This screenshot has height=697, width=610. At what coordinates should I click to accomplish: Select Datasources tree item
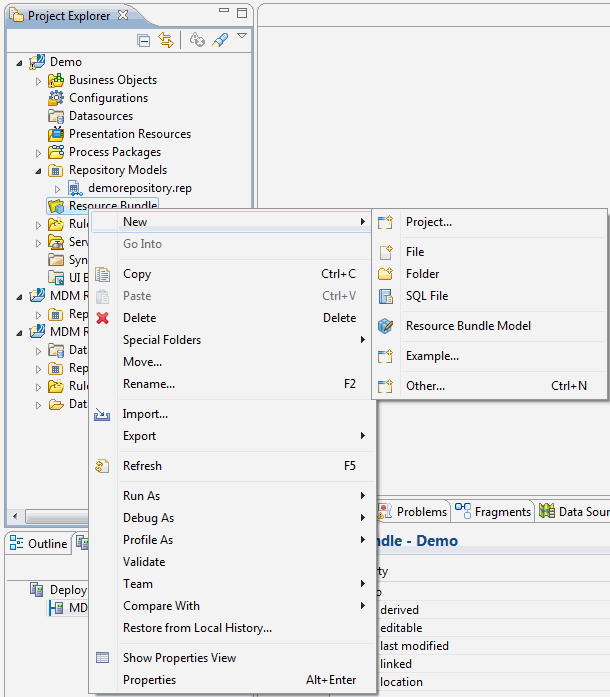(x=101, y=116)
